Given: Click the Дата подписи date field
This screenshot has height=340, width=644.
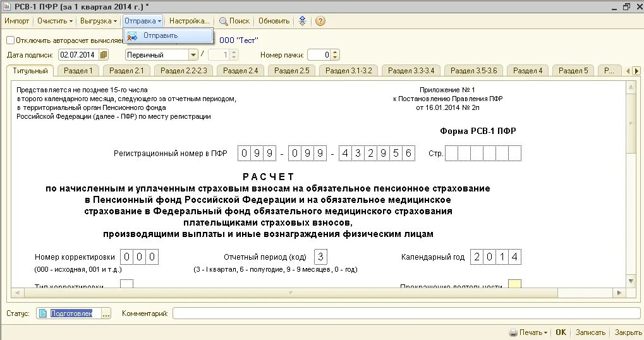Looking at the screenshot, I should click(79, 54).
